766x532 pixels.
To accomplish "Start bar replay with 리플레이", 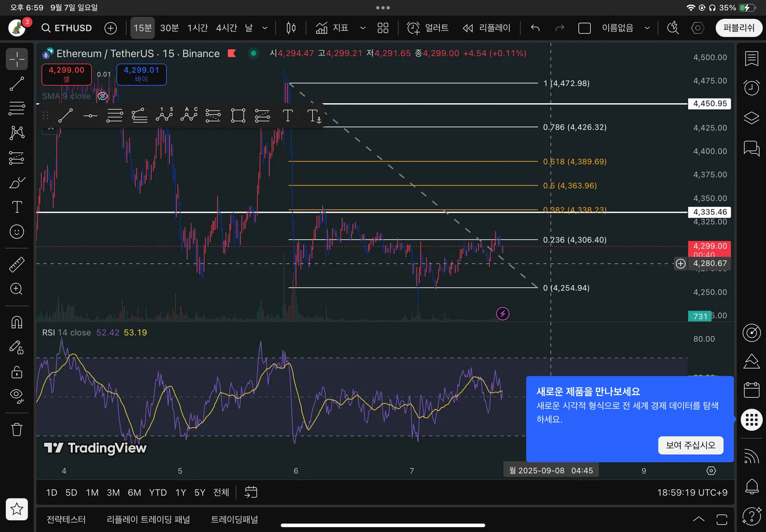I will 487,28.
